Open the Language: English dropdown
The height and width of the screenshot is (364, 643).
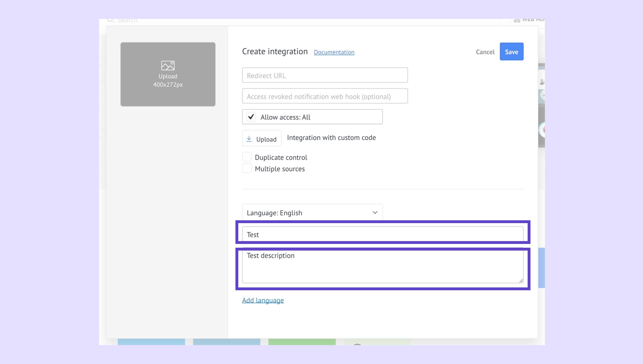point(312,212)
